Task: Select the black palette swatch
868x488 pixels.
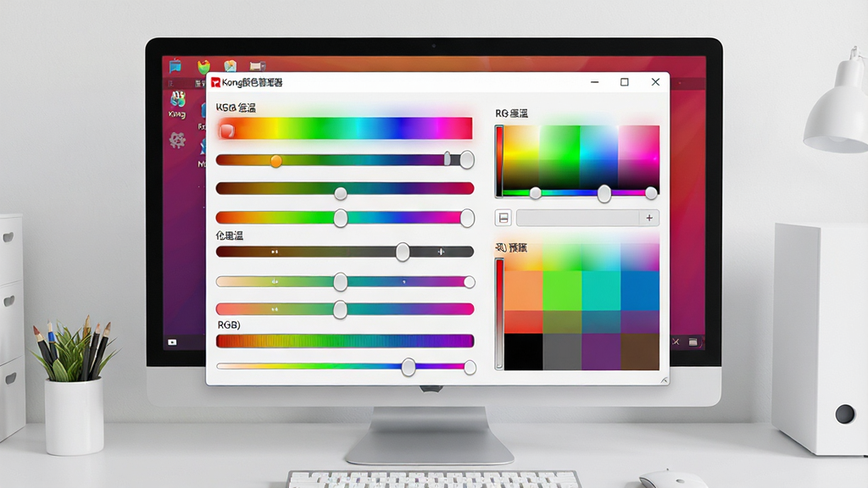Action: pyautogui.click(x=524, y=352)
